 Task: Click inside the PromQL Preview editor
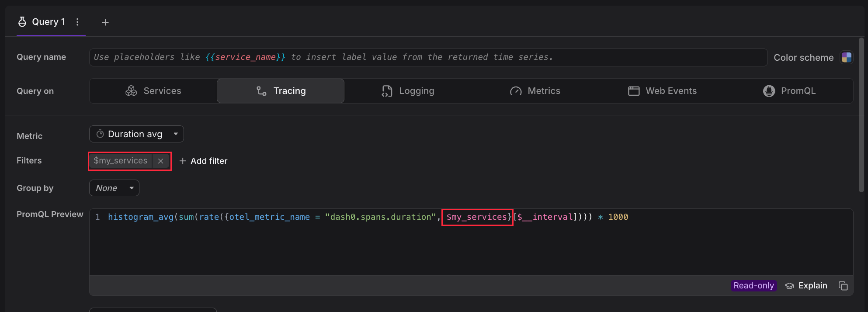tap(471, 242)
